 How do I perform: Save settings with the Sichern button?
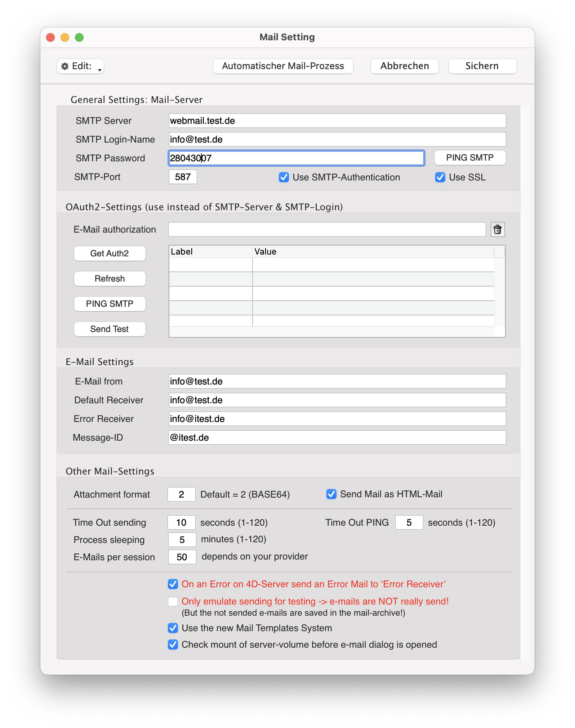(x=482, y=66)
